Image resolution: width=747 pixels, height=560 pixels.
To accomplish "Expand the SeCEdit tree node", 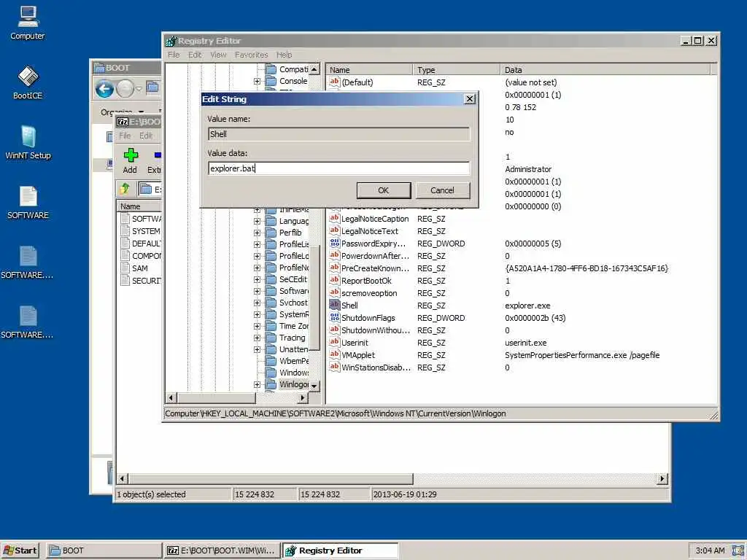I will [x=258, y=279].
